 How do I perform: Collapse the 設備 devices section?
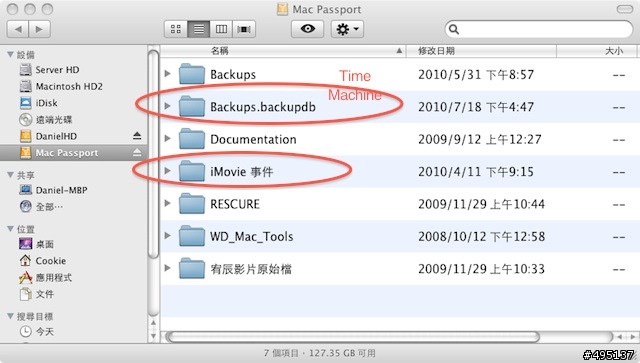(x=11, y=54)
